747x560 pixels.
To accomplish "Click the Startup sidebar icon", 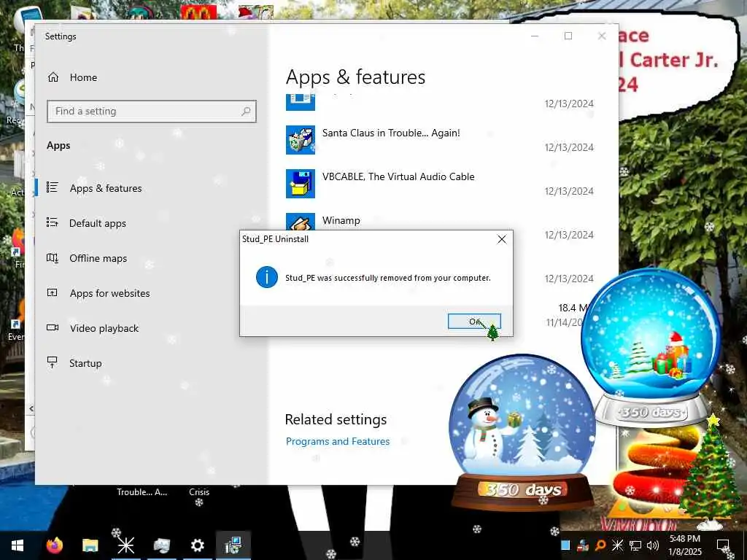I will pos(53,362).
